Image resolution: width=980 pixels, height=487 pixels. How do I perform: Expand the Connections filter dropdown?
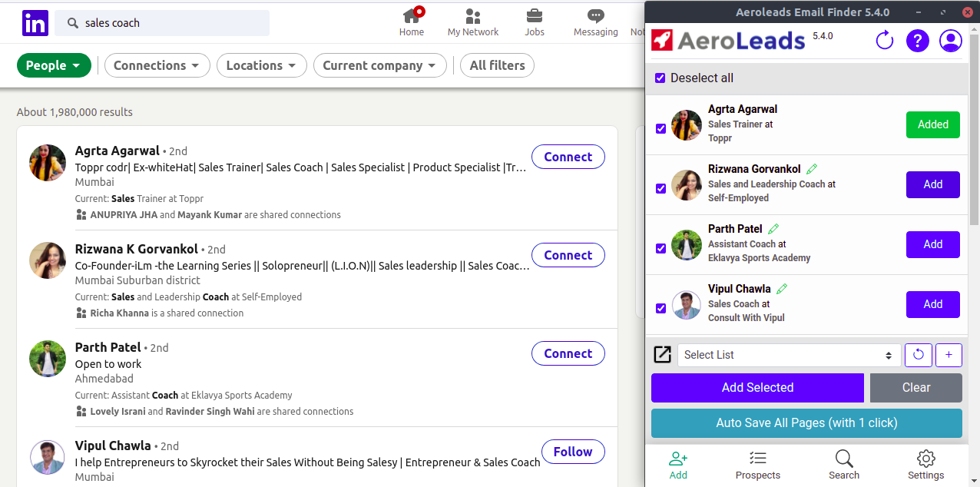tap(157, 65)
